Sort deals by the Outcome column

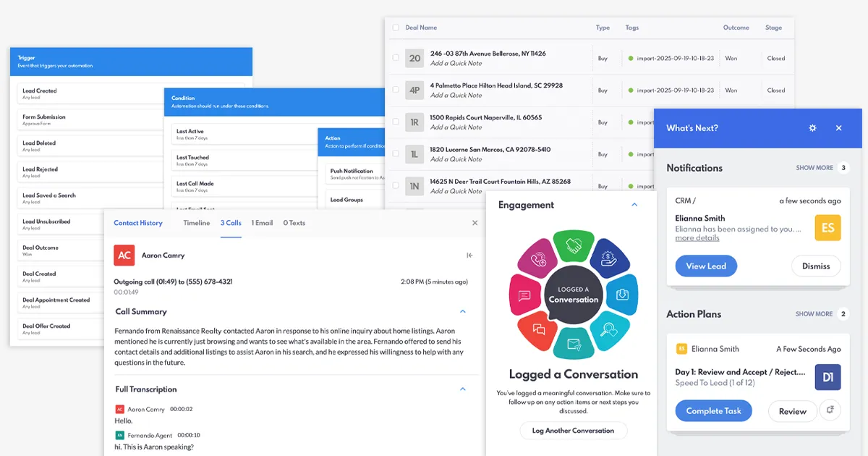tap(736, 28)
